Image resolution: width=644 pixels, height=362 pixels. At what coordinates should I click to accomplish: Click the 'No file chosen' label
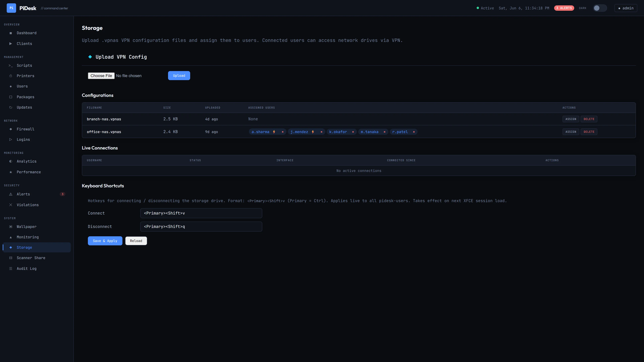click(129, 76)
